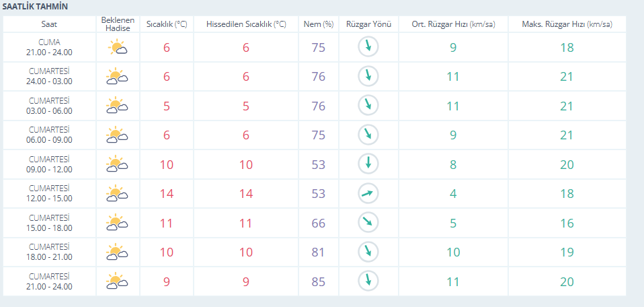Click the wind direction icon for Cumartesi 12.00 - 15.00
The height and width of the screenshot is (307, 644).
368,193
